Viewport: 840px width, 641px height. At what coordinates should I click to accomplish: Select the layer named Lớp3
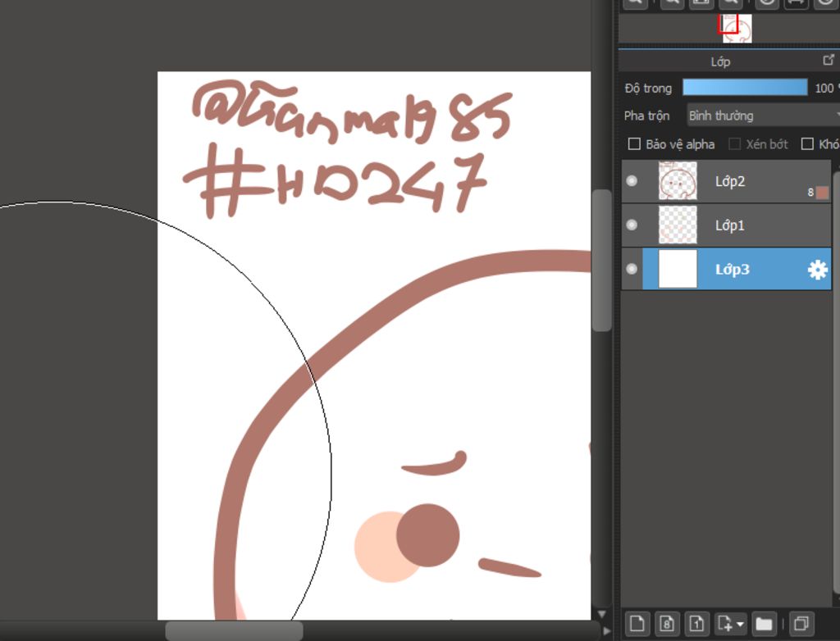click(733, 270)
